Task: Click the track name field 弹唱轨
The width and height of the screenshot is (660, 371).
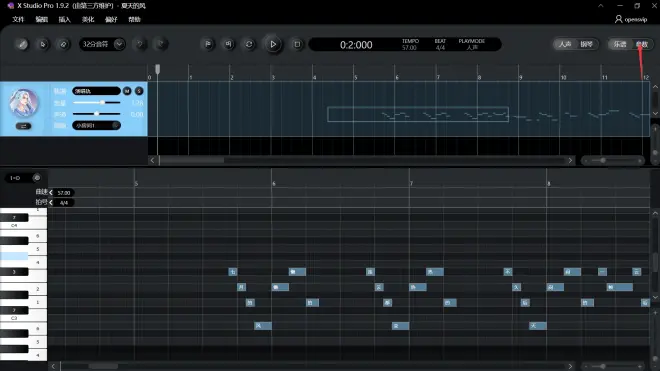Action: [x=96, y=91]
